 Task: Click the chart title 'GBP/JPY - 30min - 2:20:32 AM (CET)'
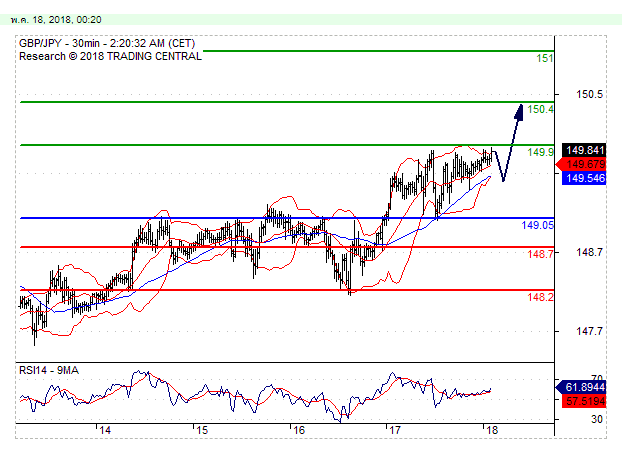107,43
